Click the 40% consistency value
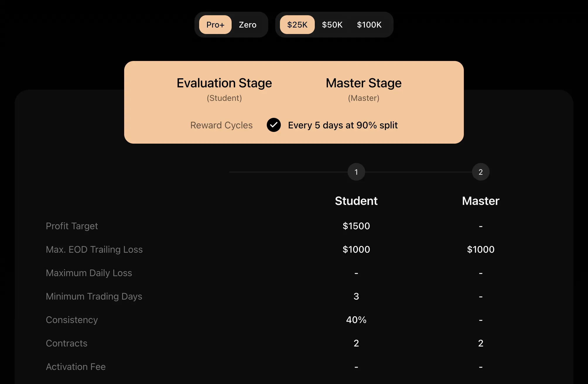The height and width of the screenshot is (384, 588). click(x=356, y=320)
